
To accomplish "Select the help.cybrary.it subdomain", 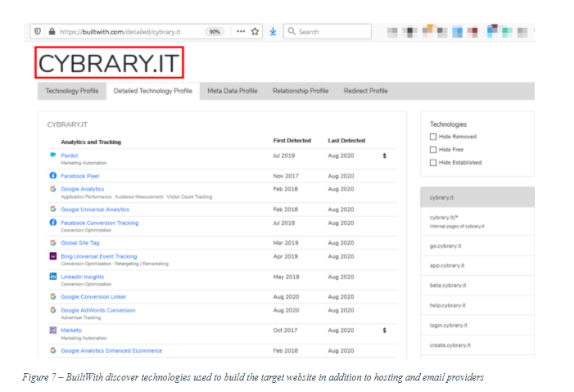I will point(477,305).
